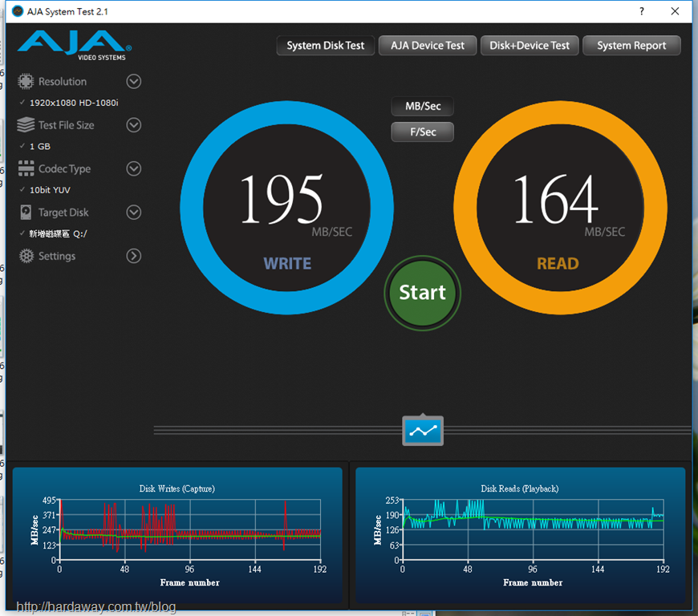Click the Resolution chip icon
The image size is (698, 616).
pos(26,82)
